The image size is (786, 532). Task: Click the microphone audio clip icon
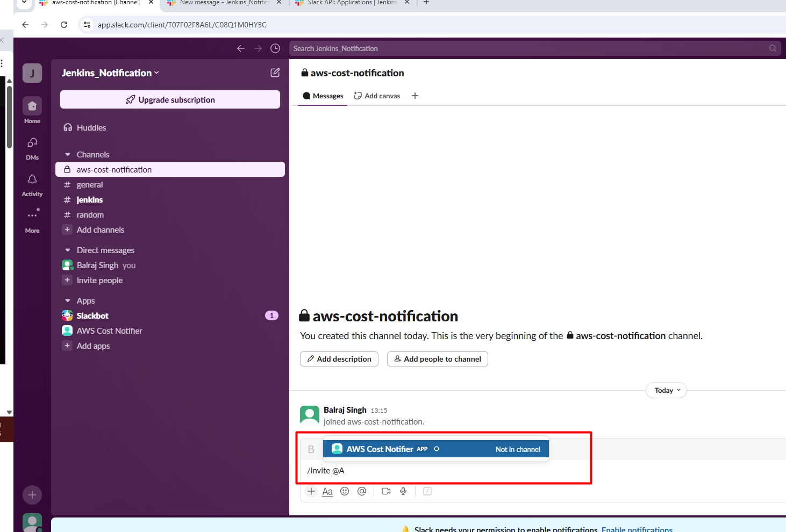403,491
